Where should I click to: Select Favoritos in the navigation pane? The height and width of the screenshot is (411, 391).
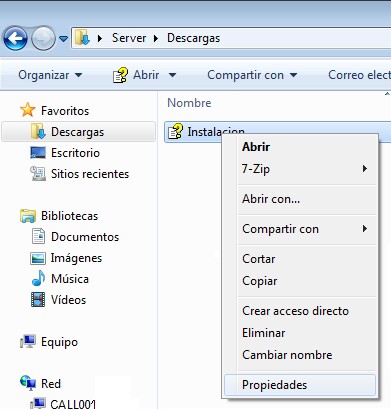65,111
